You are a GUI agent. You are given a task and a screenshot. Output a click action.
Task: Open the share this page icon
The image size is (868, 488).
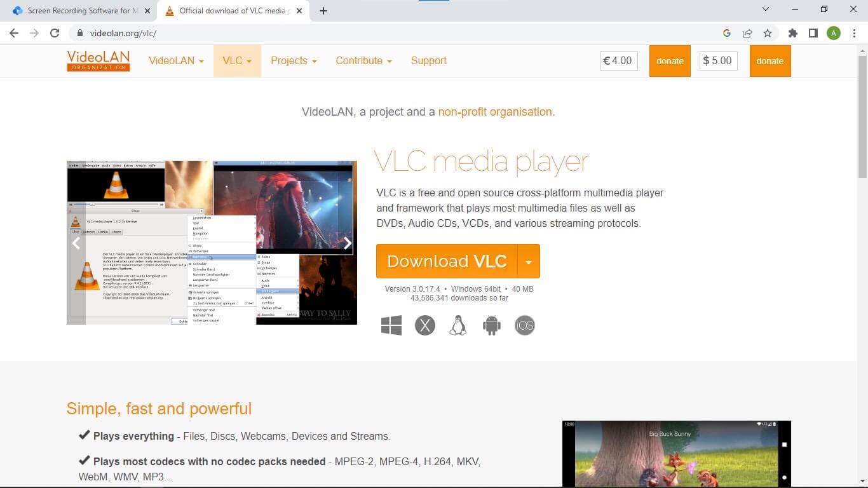747,33
